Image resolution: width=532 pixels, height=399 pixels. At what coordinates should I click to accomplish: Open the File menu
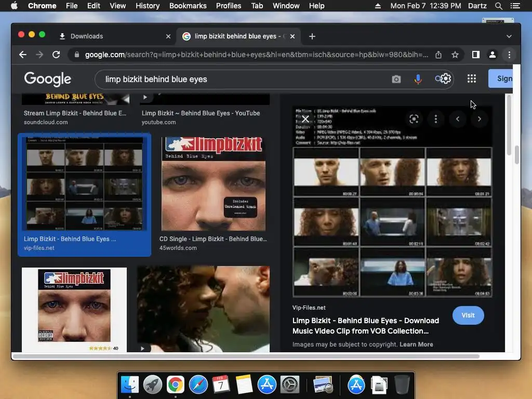pyautogui.click(x=72, y=6)
